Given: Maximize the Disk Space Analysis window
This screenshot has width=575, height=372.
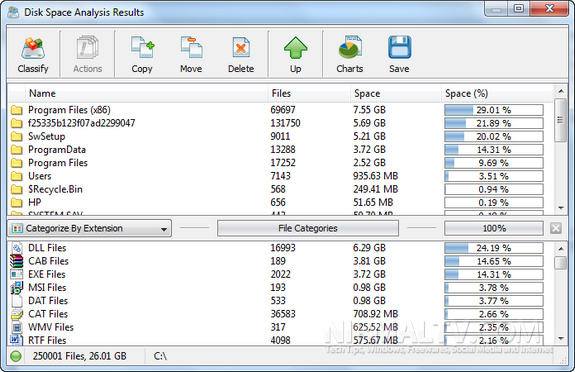Looking at the screenshot, I should click(518, 9).
